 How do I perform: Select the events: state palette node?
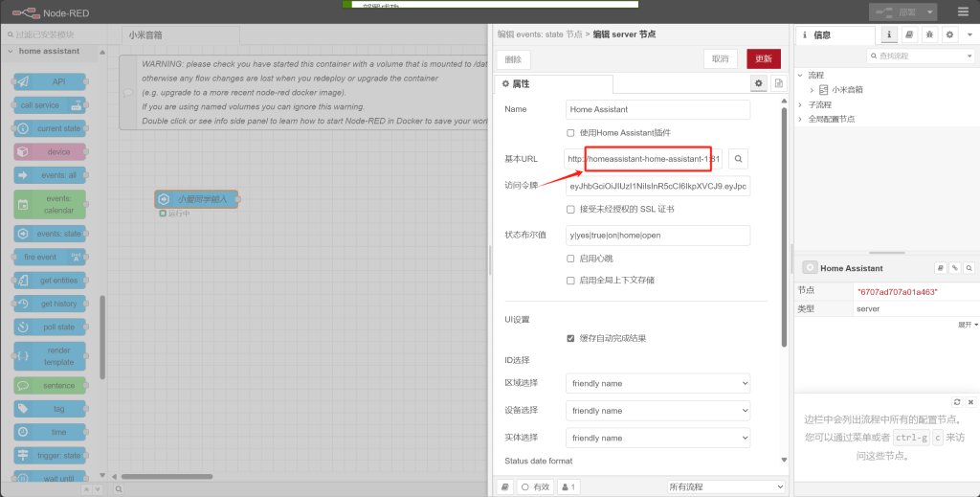[x=50, y=234]
